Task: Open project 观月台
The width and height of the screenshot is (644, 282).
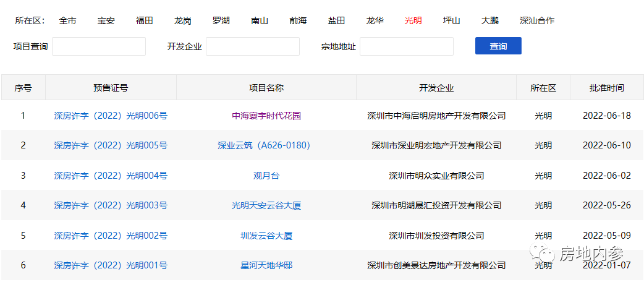Action: [x=266, y=176]
